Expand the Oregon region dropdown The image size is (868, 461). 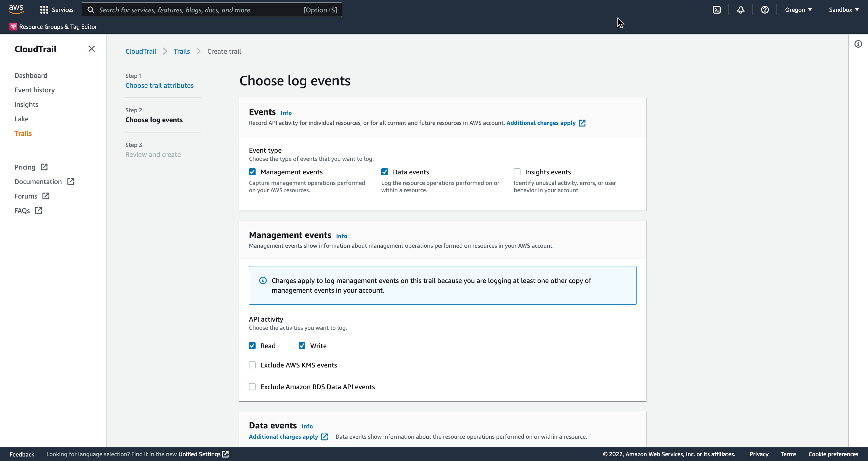tap(798, 10)
